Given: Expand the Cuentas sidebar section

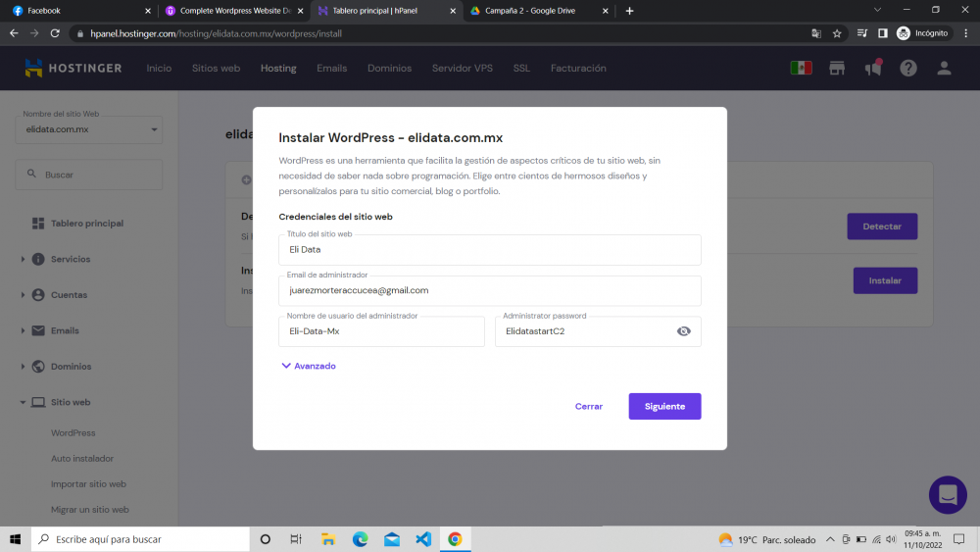Looking at the screenshot, I should [x=24, y=294].
